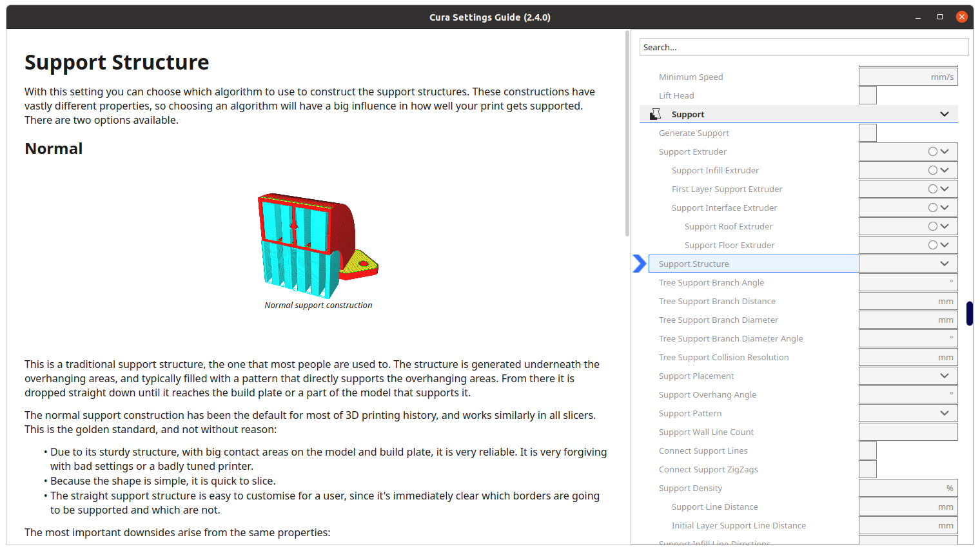Click the Tree Support Branch Distance field
Viewport: 980px width, 551px height.
click(x=908, y=301)
